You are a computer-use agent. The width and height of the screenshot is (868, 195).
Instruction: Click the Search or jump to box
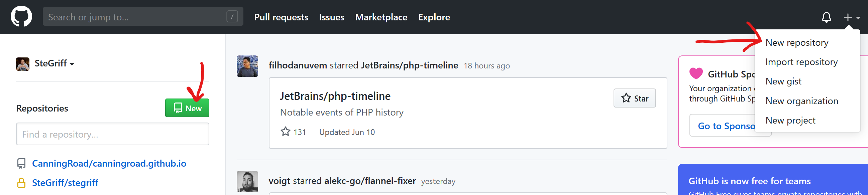(135, 17)
